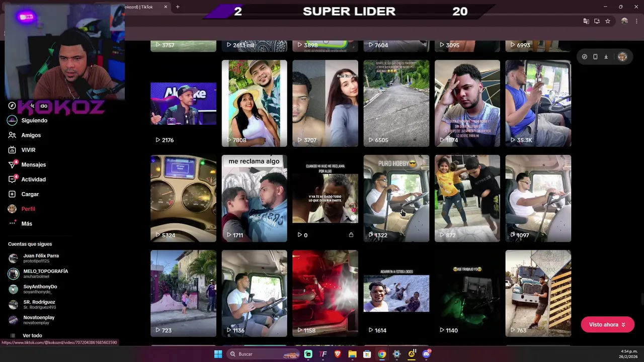Launch Brave browser from the taskbar
Image resolution: width=644 pixels, height=362 pixels.
338,354
